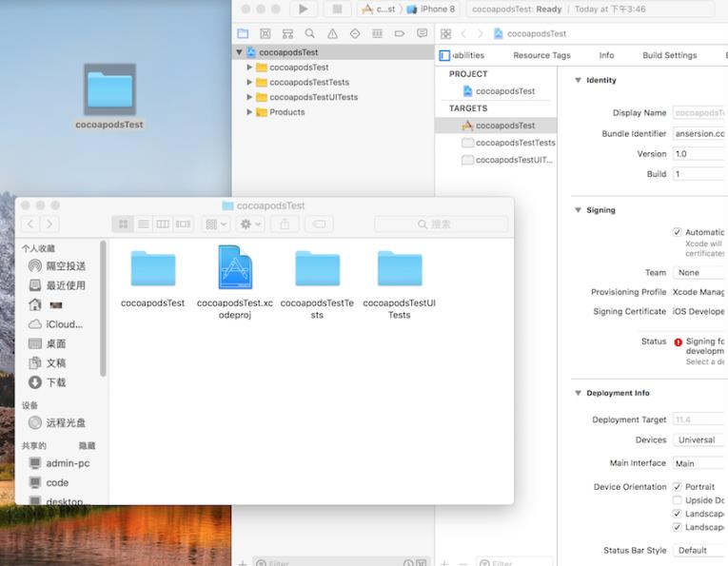The image size is (728, 566).
Task: Click the Finder Share icon
Action: coord(284,224)
